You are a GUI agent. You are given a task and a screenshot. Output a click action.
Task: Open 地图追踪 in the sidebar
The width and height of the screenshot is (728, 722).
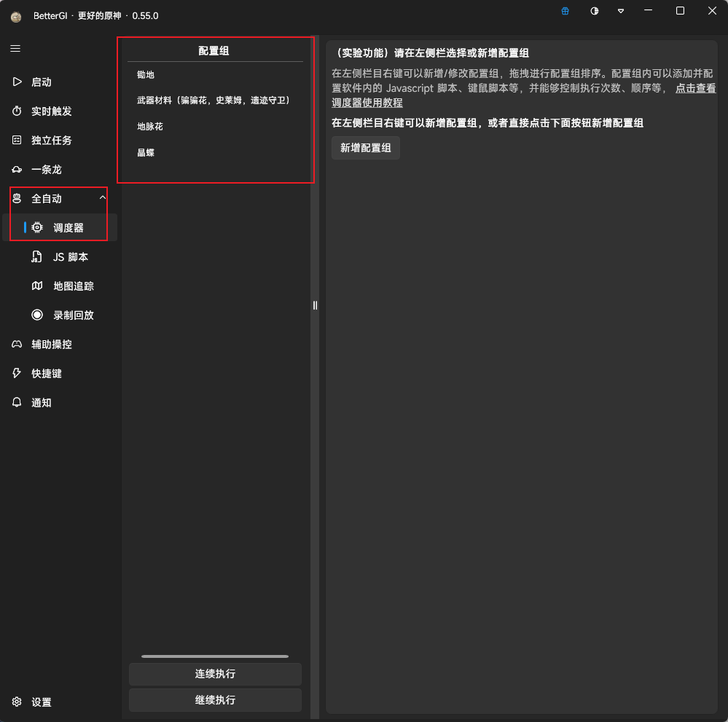[x=73, y=286]
